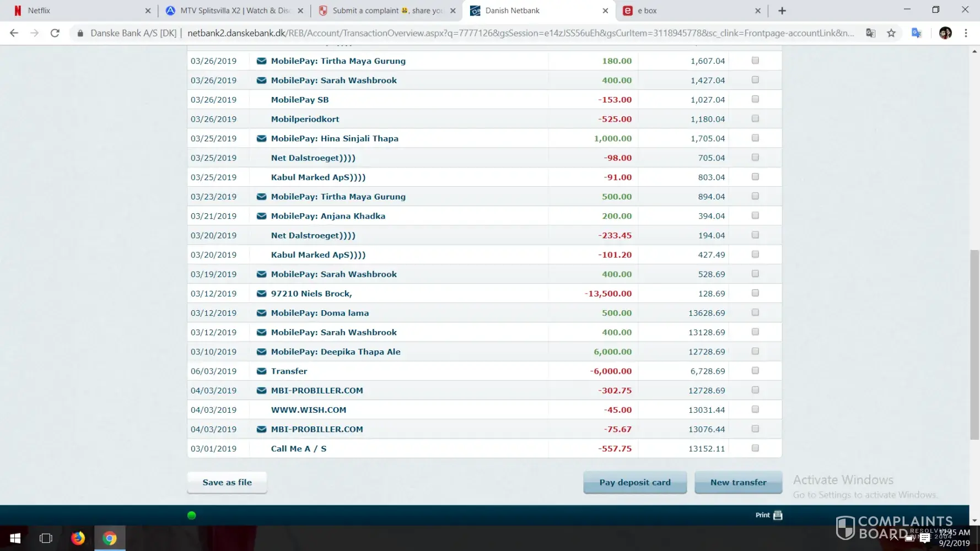This screenshot has height=551, width=980.
Task: Open Chrome three-dot menu
Action: [966, 33]
